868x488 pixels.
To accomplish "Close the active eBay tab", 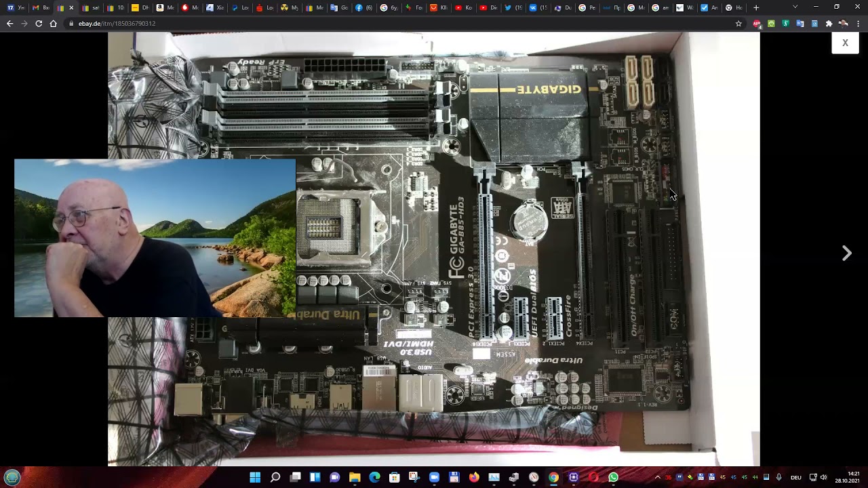I will [71, 7].
